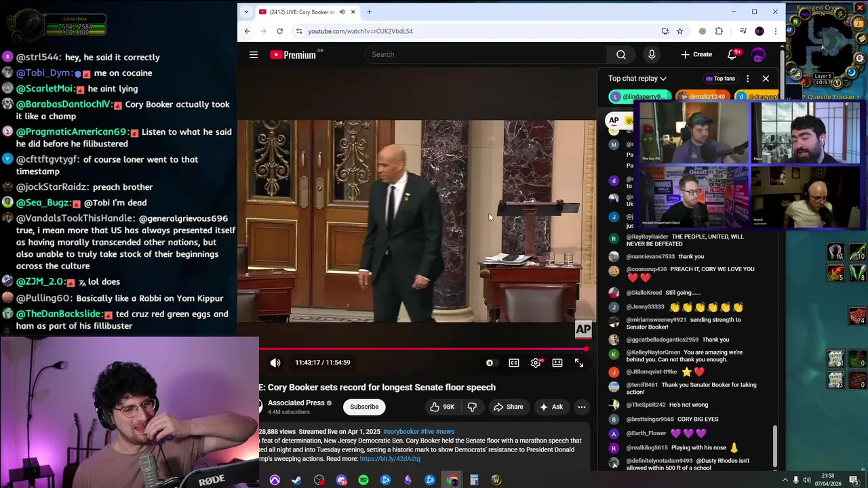The image size is (868, 488).
Task: Share the Cory Booker video
Action: point(508,407)
